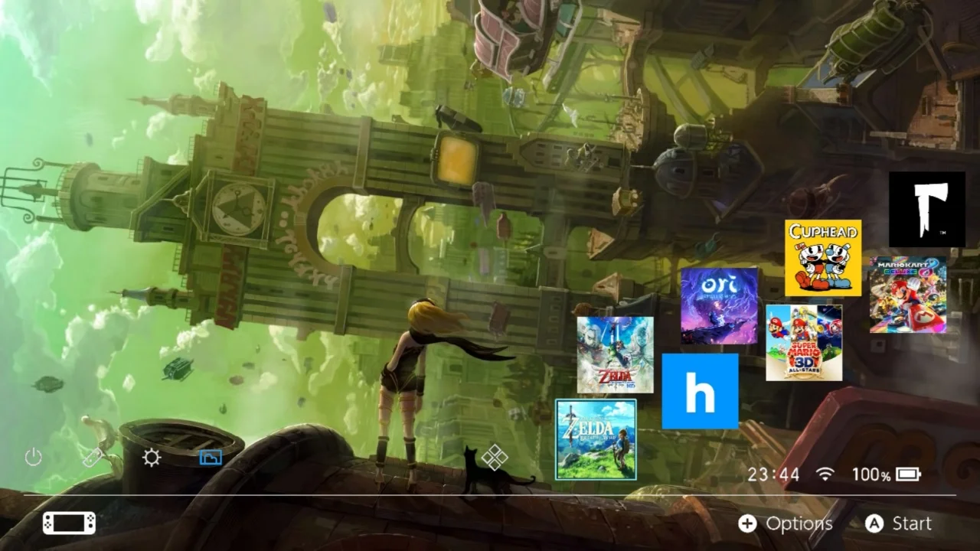Open the Album gallery icon
Screen dimensions: 980x551
point(211,458)
